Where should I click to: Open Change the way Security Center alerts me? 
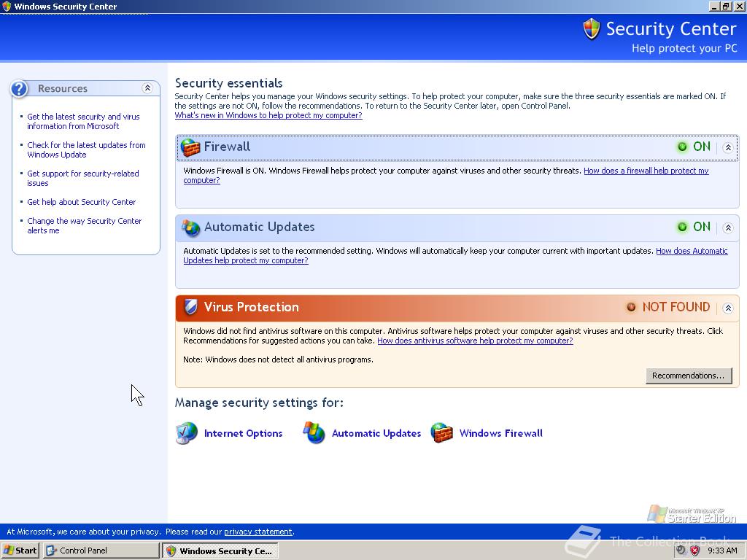click(85, 226)
